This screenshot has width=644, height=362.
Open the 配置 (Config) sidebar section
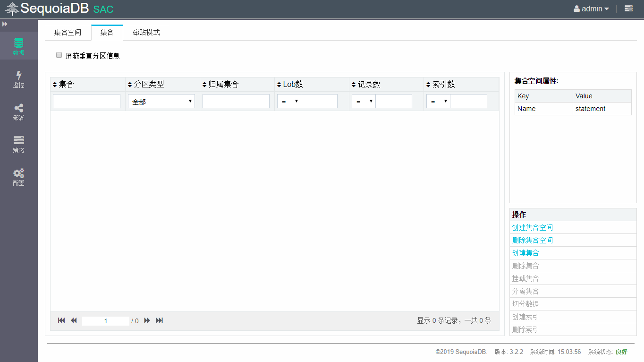tap(18, 177)
